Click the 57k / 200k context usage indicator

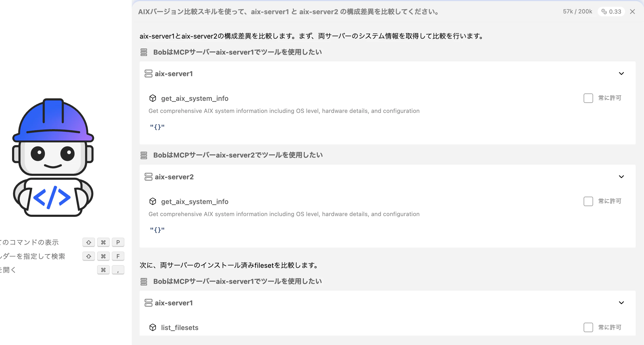(577, 12)
